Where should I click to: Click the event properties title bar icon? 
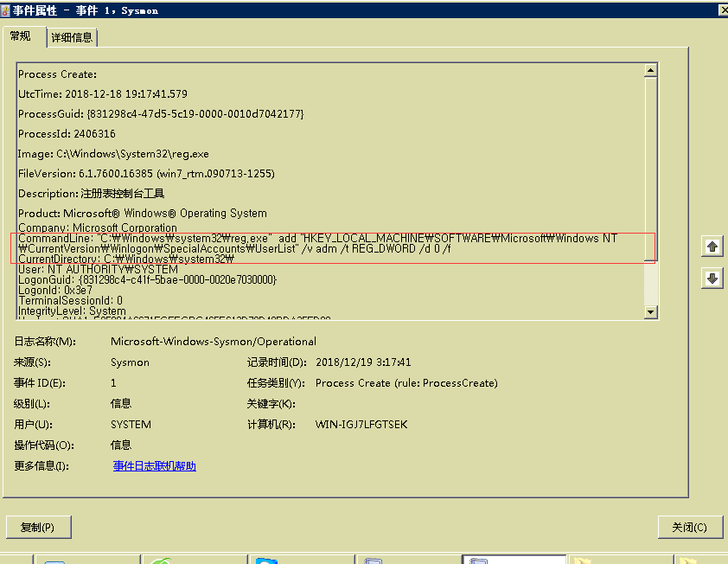pos(5,10)
